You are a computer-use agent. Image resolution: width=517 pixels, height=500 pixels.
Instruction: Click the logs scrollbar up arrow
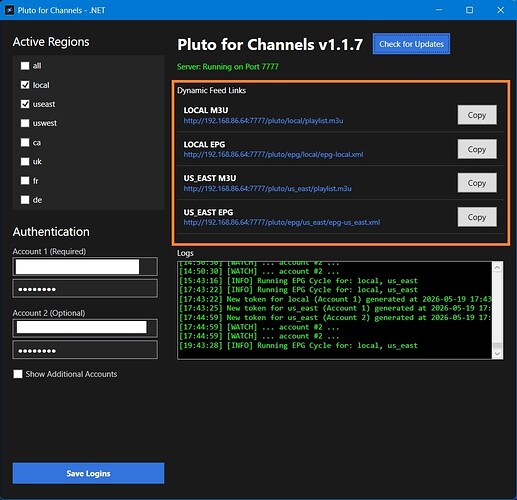[x=497, y=267]
